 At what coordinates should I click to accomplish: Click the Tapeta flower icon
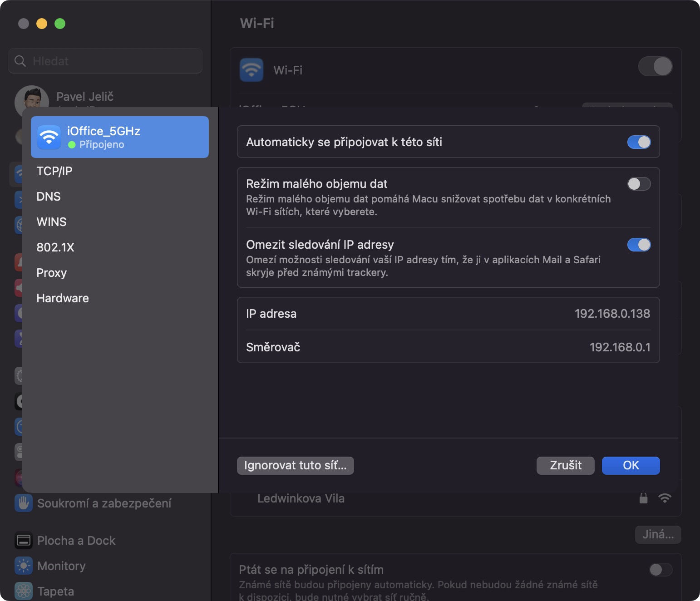pos(24,591)
